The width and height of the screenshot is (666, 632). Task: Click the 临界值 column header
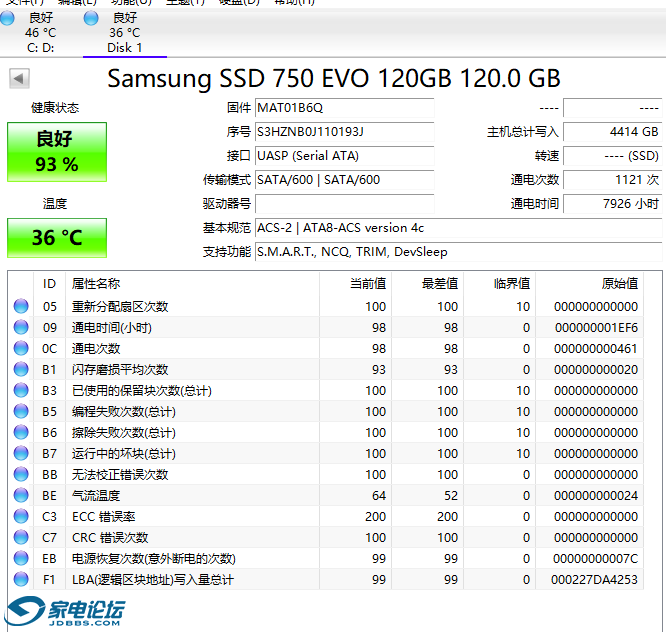(x=500, y=283)
